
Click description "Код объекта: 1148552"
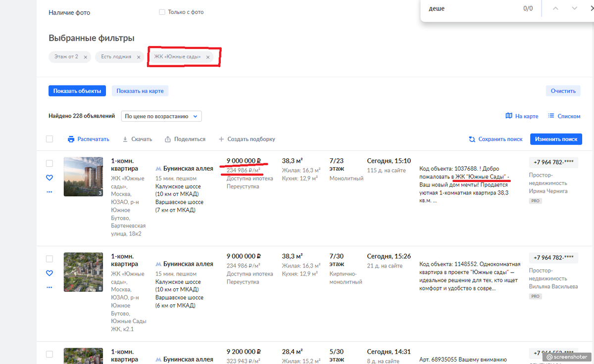470,276
